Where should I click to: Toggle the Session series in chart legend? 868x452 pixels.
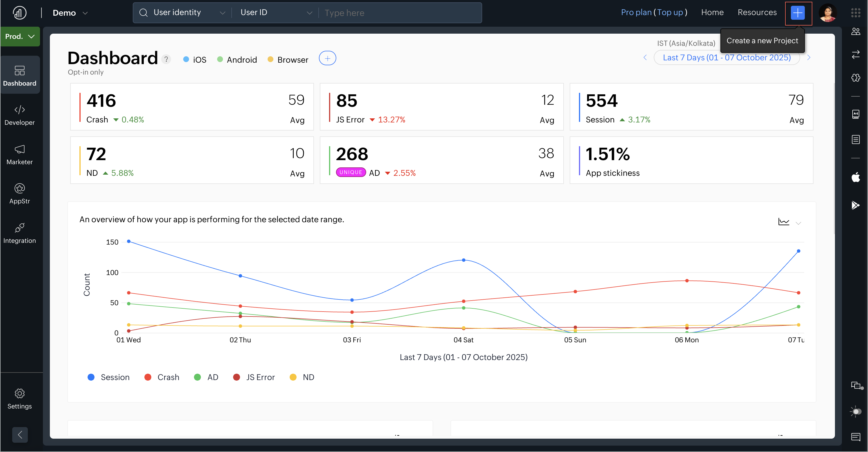pos(108,377)
